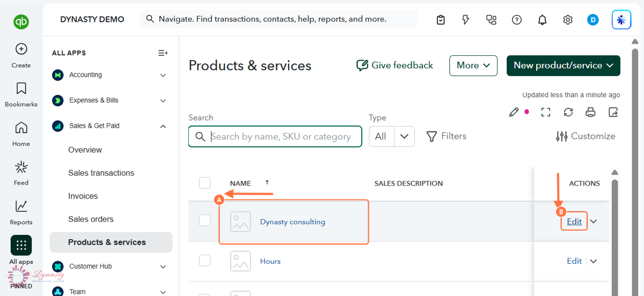Viewport: 644px width, 296px height.
Task: Focus the global Navigate search bar
Action: click(279, 19)
